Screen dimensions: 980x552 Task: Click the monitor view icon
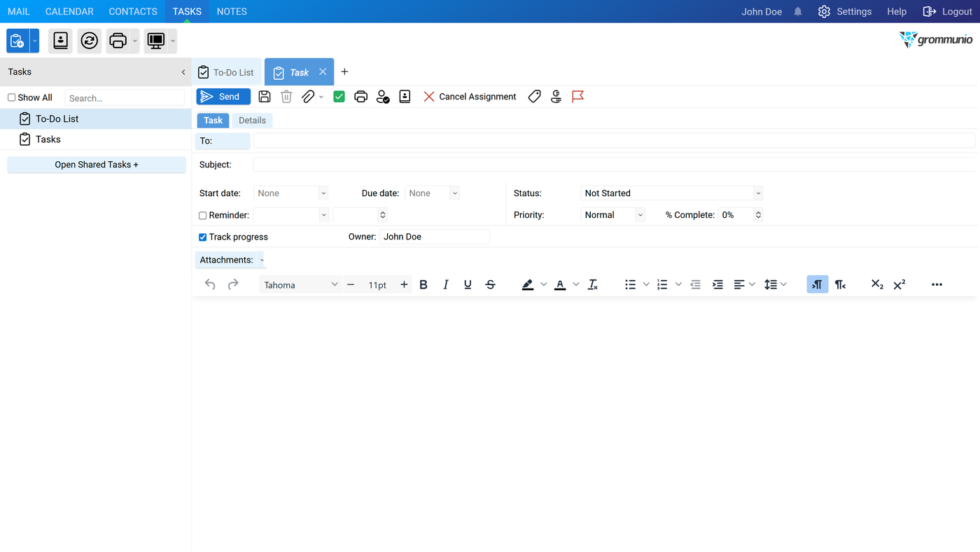(156, 41)
